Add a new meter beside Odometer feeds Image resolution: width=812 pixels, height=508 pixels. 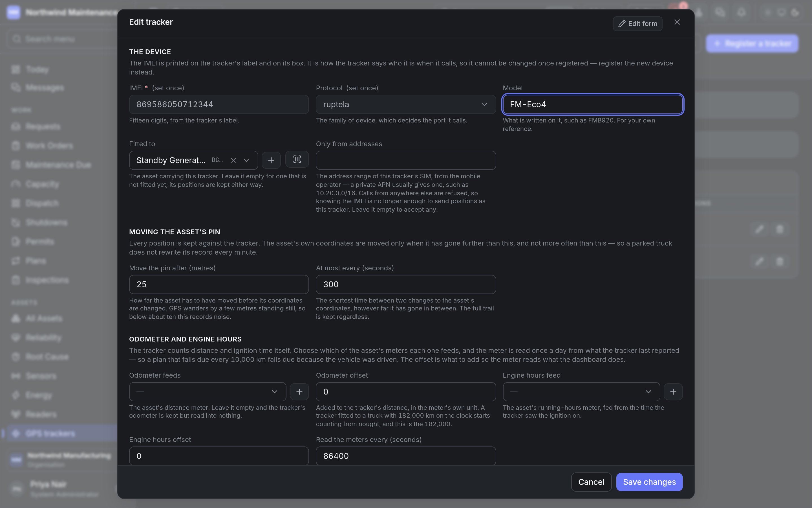[299, 392]
